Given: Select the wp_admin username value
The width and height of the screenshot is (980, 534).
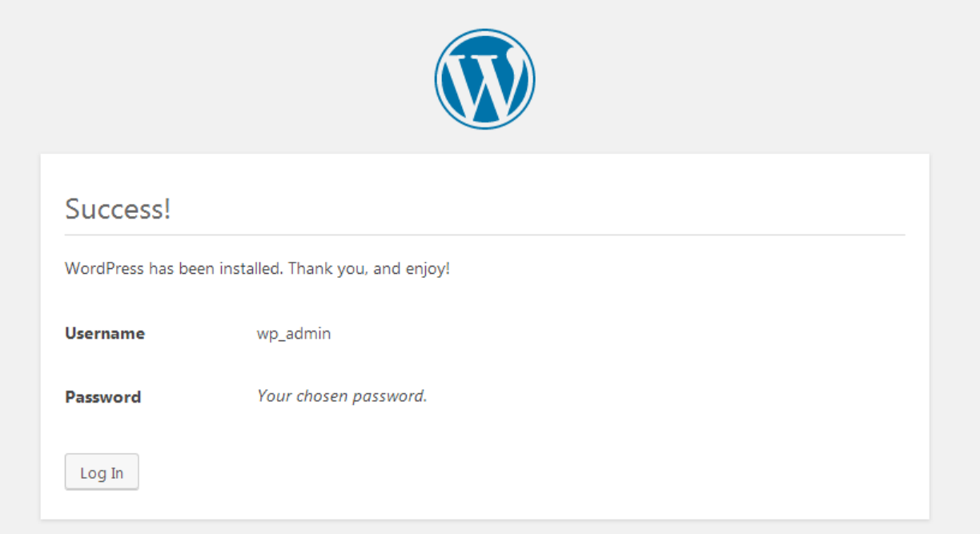Looking at the screenshot, I should [294, 334].
